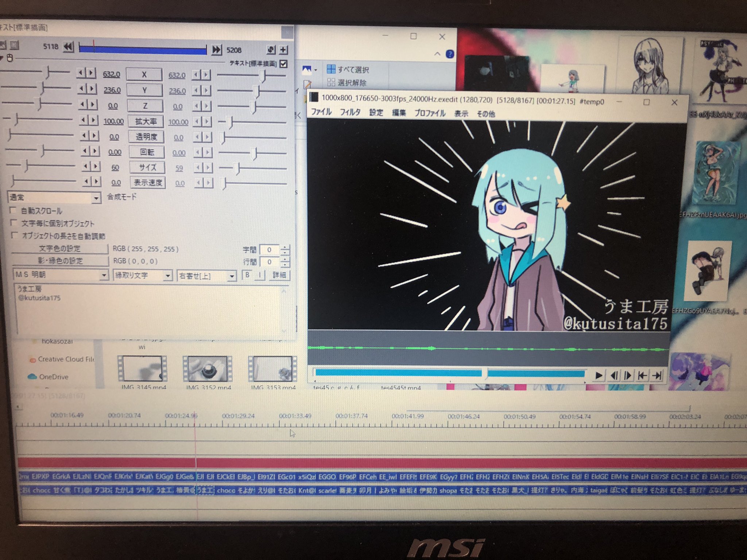Image resolution: width=747 pixels, height=560 pixels.
Task: Click the X movement mode button
Action: point(144,74)
